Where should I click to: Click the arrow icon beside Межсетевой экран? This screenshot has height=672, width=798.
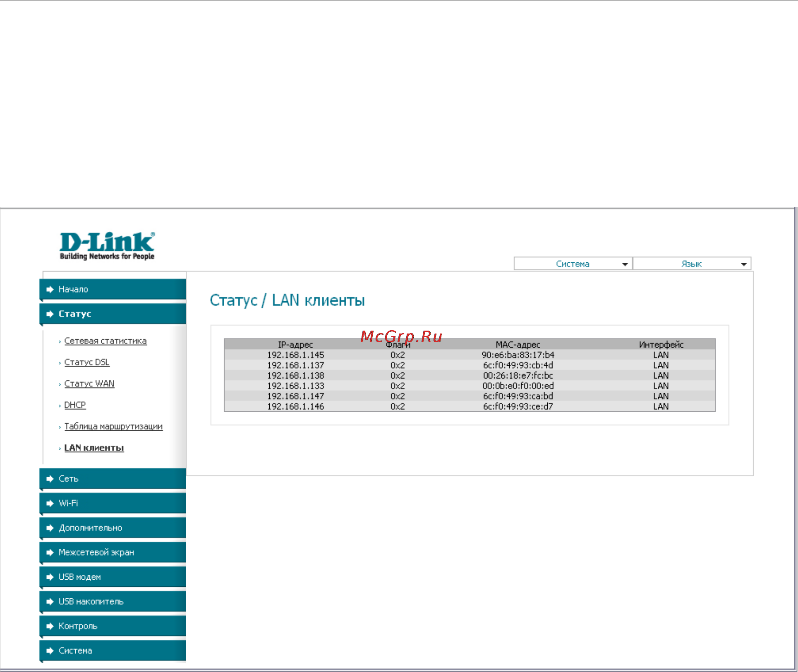click(50, 552)
